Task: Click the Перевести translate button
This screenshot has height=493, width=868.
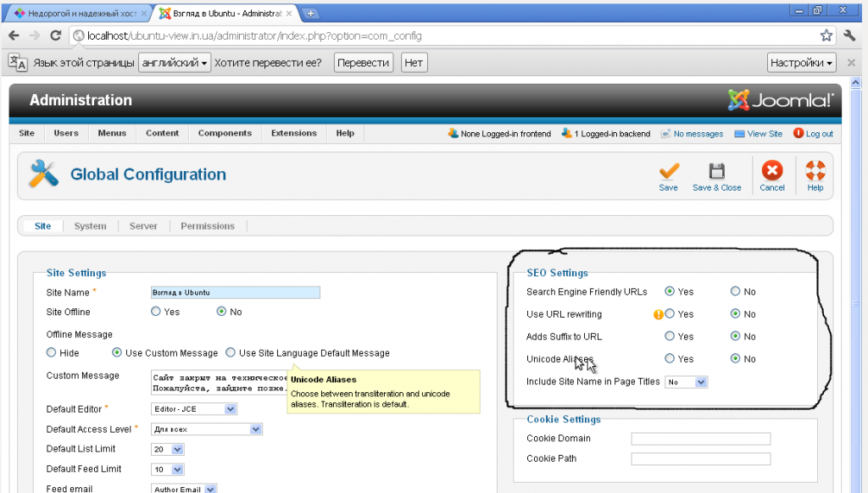Action: [x=363, y=63]
